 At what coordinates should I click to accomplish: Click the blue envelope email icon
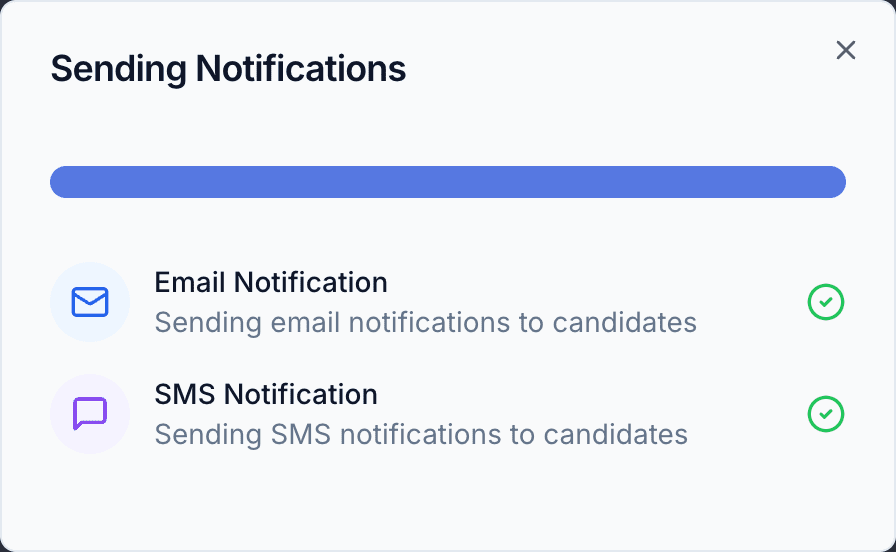point(90,302)
